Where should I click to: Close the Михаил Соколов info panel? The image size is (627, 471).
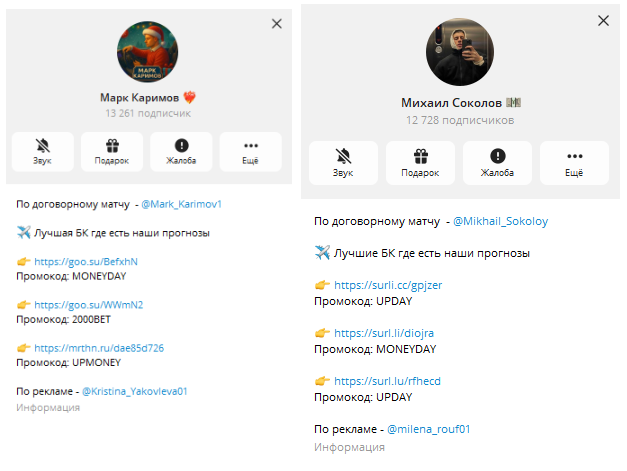[603, 20]
